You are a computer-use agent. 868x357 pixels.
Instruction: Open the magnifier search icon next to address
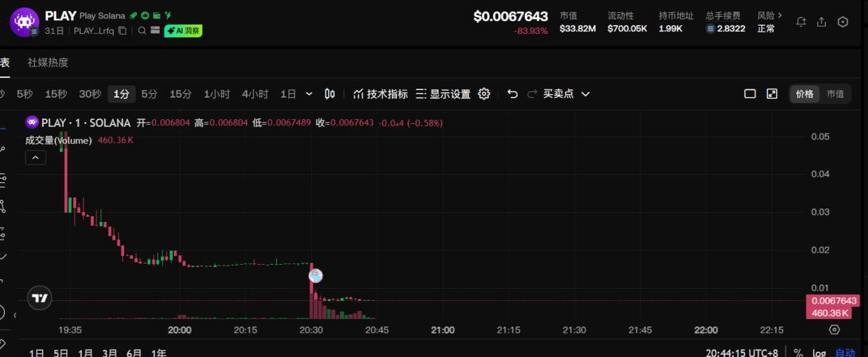tap(142, 30)
